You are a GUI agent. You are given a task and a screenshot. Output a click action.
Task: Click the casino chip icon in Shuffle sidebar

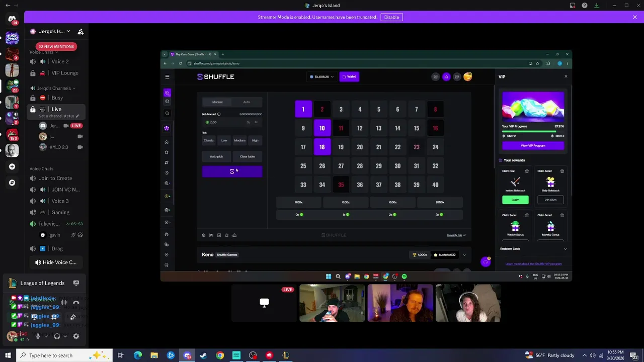[x=167, y=128]
